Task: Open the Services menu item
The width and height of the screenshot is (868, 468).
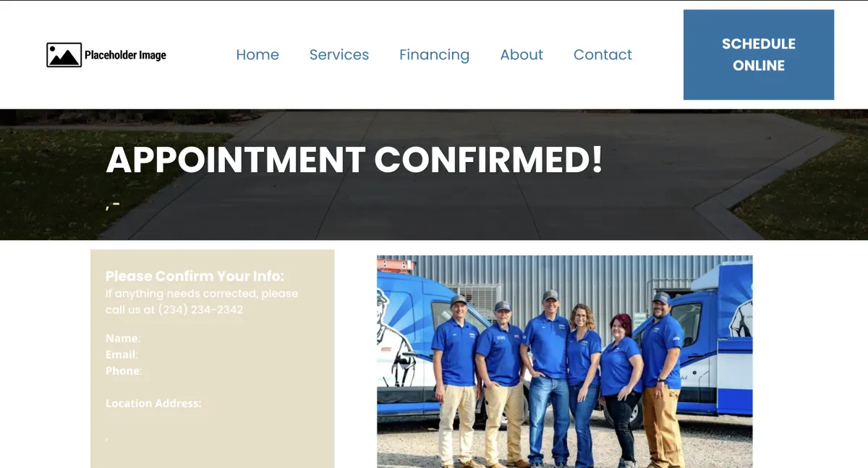Action: tap(339, 55)
